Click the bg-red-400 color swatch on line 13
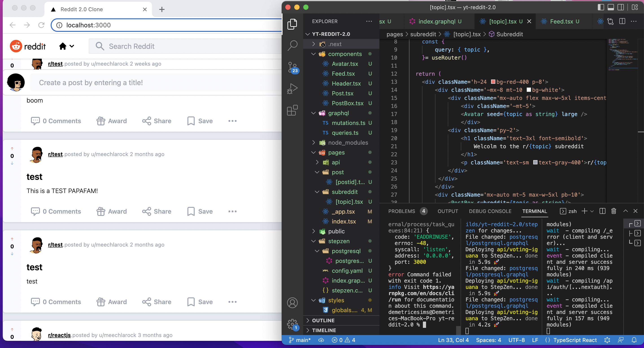Screen dimensions: 644x348 click(493, 82)
